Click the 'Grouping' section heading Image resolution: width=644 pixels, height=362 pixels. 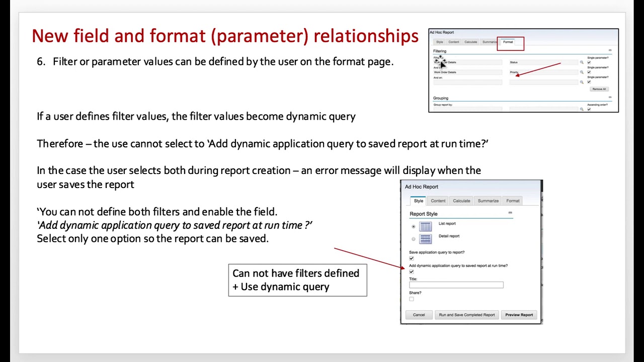[441, 98]
